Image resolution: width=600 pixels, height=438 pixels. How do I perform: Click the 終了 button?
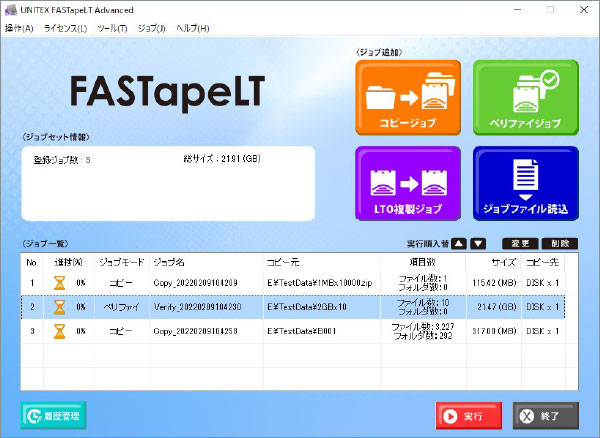[545, 415]
